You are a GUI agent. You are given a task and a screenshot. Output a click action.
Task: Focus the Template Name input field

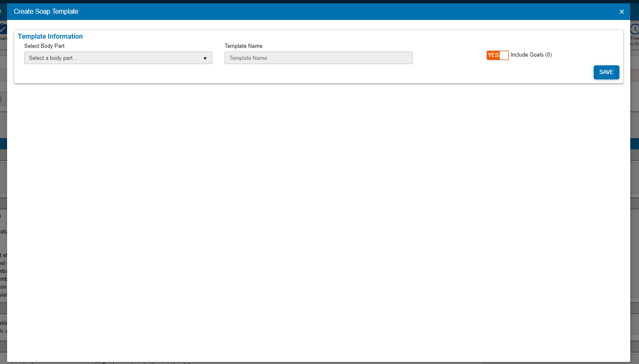[318, 58]
